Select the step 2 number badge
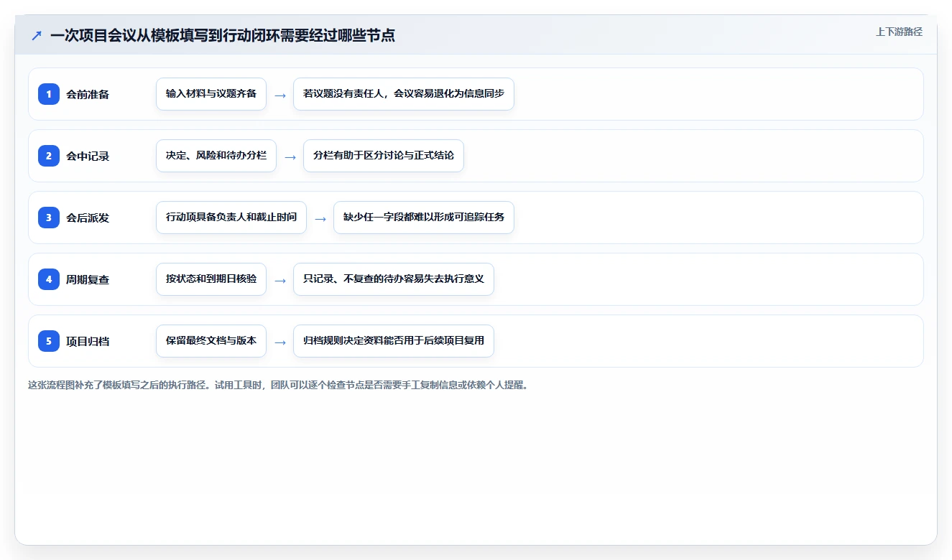Image resolution: width=952 pixels, height=560 pixels. pyautogui.click(x=49, y=156)
